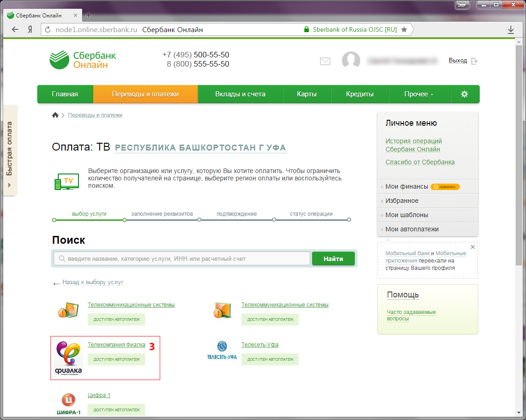Click ДОСТУПЕН АВТОПЛАТЕЖ badge under Телесеть-Уфа
526x420 pixels.
(x=270, y=359)
